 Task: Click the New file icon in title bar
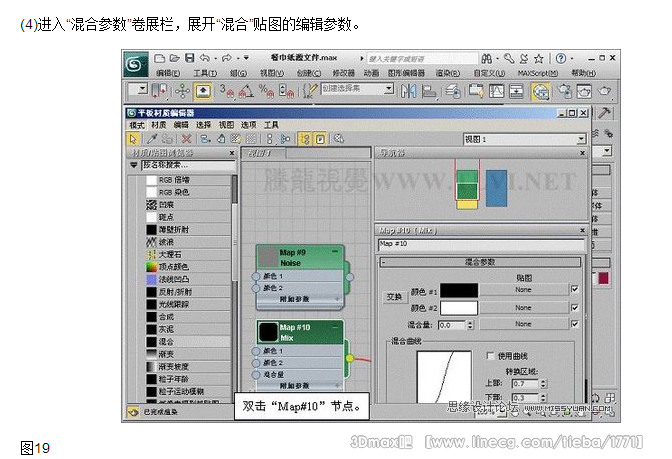[x=160, y=58]
